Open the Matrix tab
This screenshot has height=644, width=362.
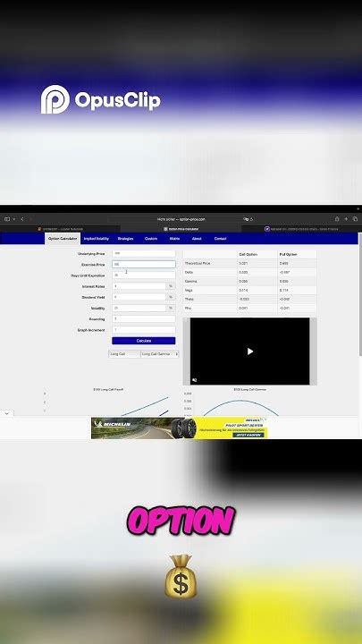pos(174,239)
